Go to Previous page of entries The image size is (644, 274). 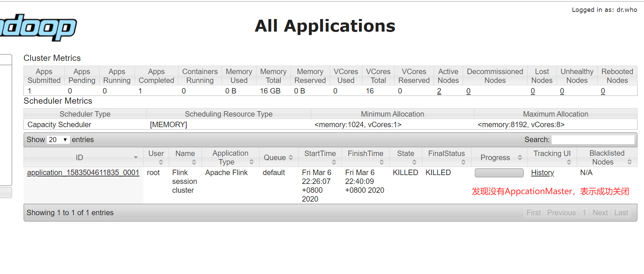(x=561, y=213)
